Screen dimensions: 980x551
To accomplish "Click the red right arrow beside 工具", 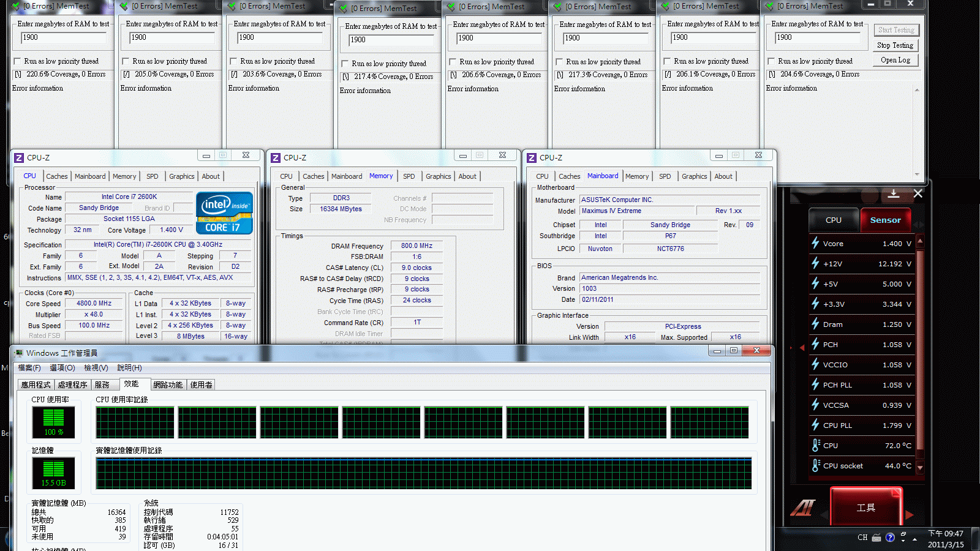I will click(x=909, y=515).
